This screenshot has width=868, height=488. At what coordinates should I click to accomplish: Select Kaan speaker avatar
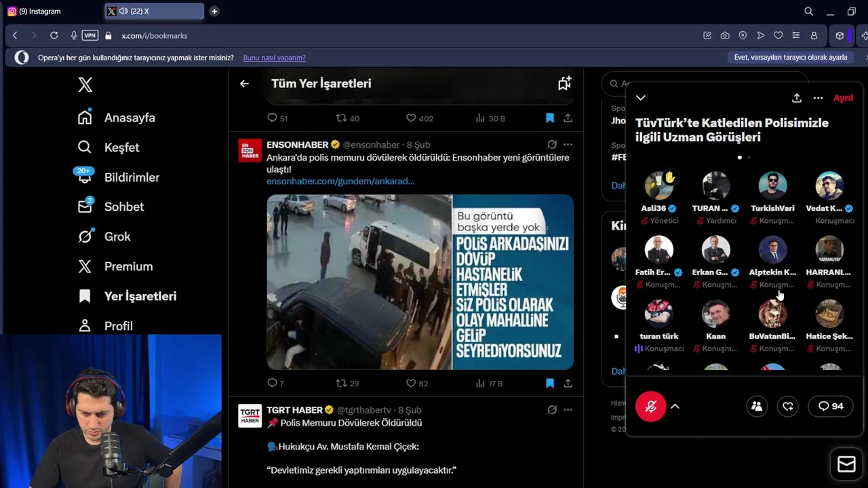(x=715, y=314)
